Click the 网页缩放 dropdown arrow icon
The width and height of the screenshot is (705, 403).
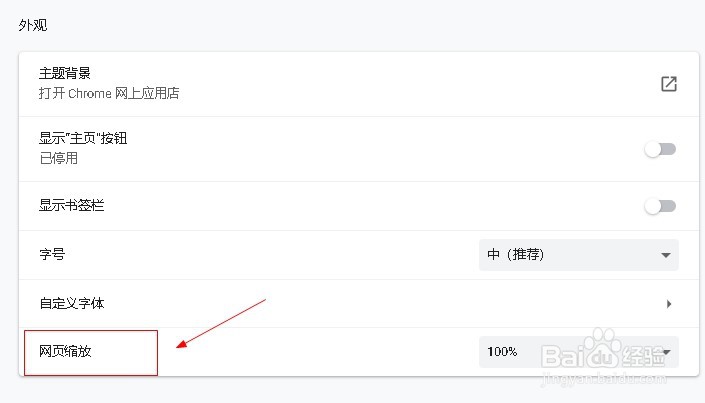667,352
